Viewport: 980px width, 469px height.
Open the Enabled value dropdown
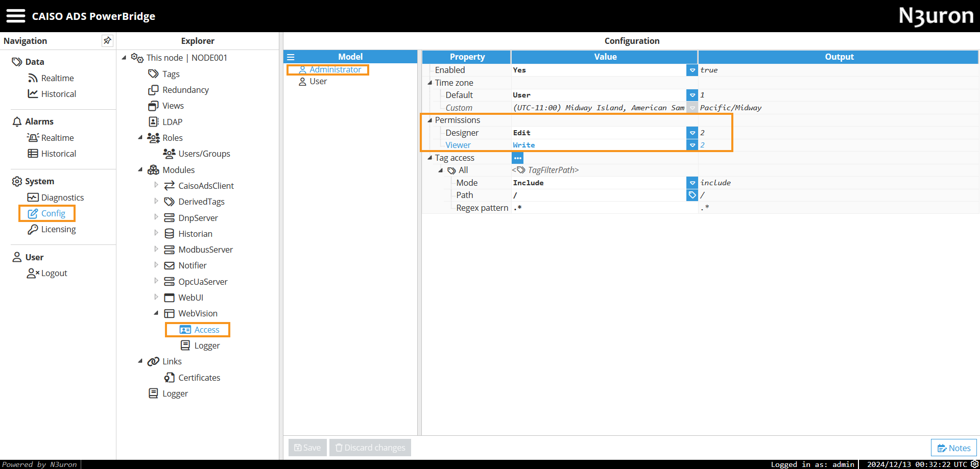click(692, 70)
